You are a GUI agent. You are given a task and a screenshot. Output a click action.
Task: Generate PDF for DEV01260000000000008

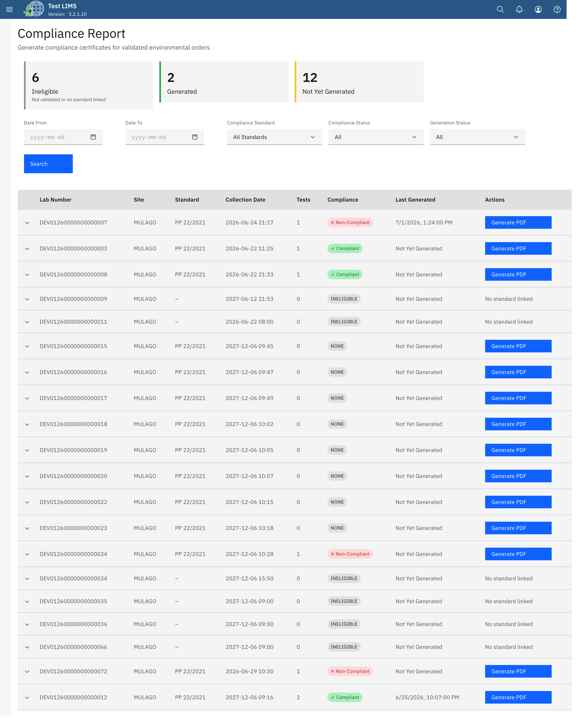[518, 274]
